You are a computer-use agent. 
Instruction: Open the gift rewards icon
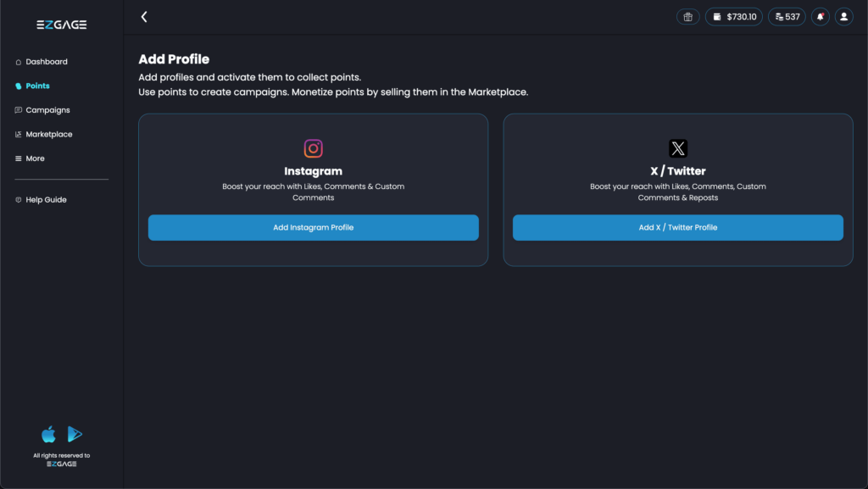pyautogui.click(x=688, y=17)
